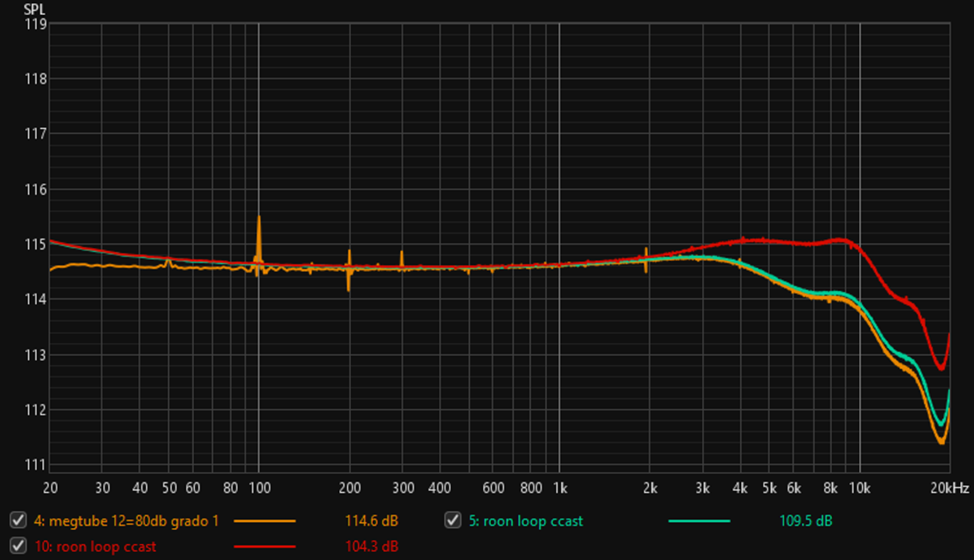
Task: Click the 109.5 dB readout value
Action: (806, 520)
